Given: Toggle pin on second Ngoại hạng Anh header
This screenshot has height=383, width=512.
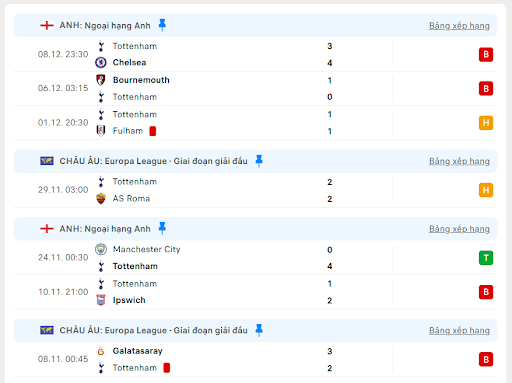Looking at the screenshot, I should (x=162, y=228).
